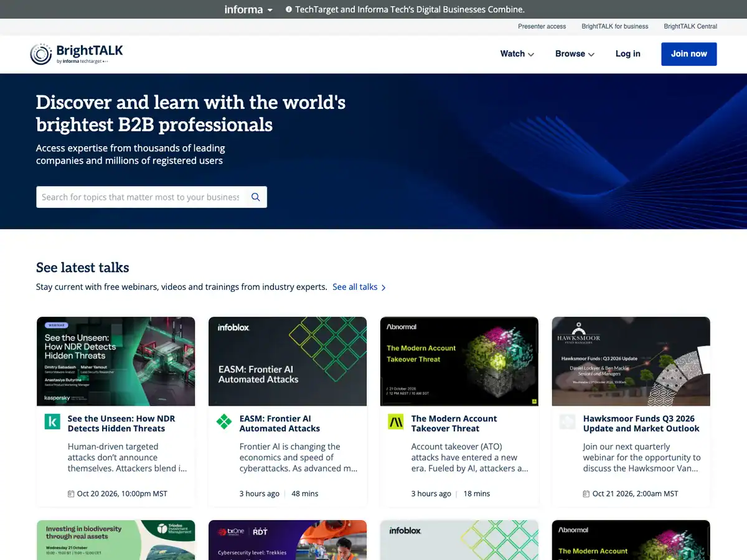Click description 'Account takeover (ATO)'
Screen dimensions: 747x560
[x=470, y=457]
